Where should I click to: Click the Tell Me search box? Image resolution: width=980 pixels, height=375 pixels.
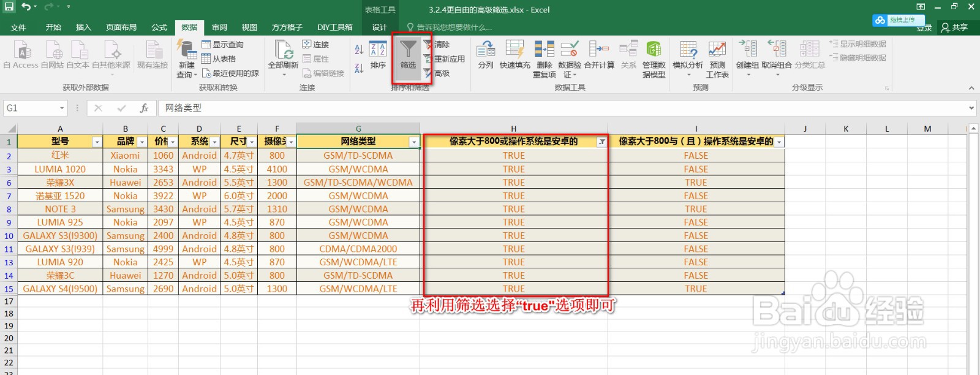[450, 27]
